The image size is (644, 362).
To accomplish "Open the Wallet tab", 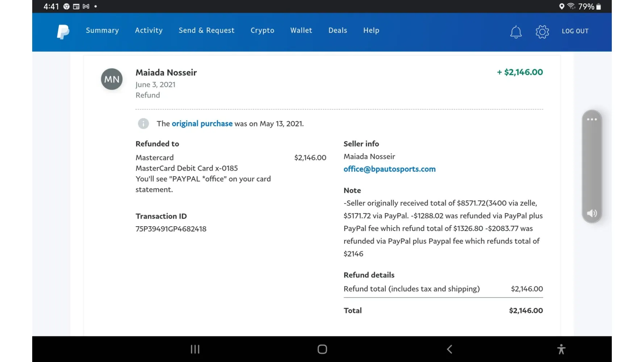I will click(x=301, y=30).
